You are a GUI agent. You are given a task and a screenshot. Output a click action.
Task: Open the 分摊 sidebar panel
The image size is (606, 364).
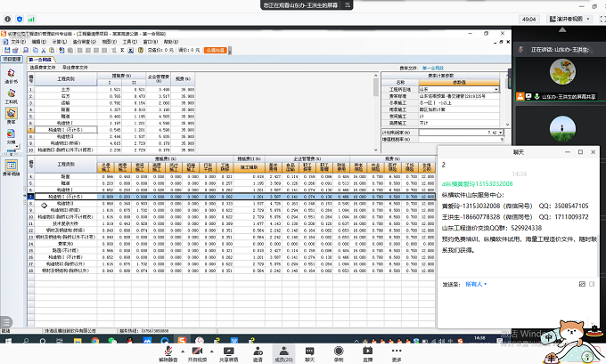(11, 137)
